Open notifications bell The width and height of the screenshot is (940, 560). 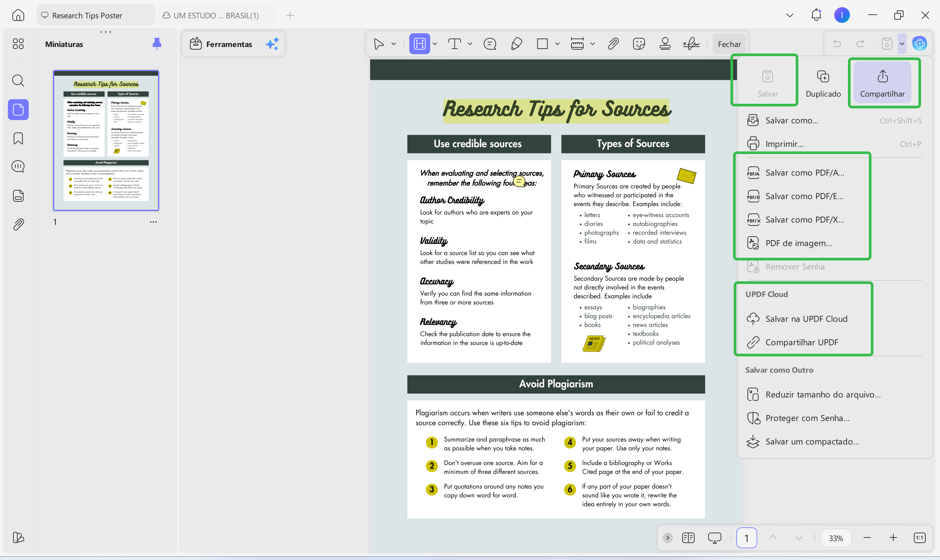point(816,15)
